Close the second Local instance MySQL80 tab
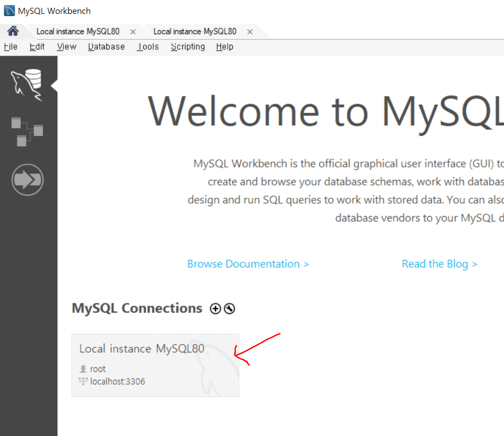This screenshot has height=436, width=504. (250, 32)
